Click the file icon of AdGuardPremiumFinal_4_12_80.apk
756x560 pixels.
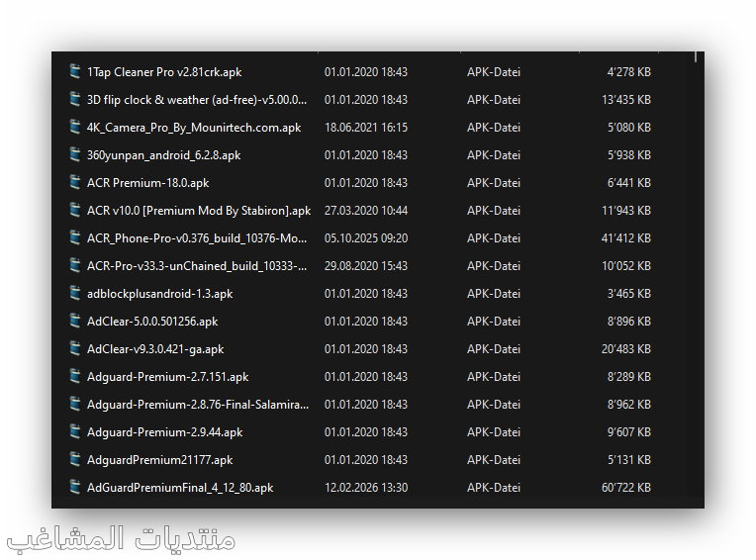(75, 487)
